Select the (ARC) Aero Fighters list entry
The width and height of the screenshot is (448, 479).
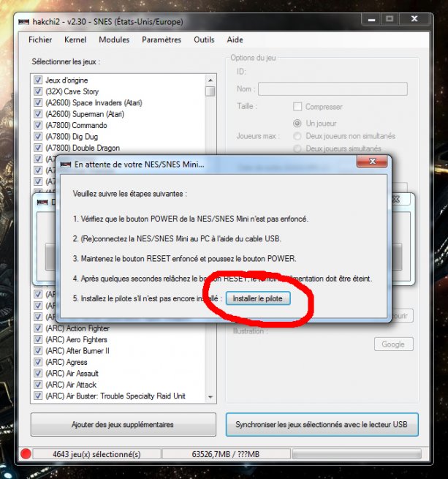(x=76, y=339)
